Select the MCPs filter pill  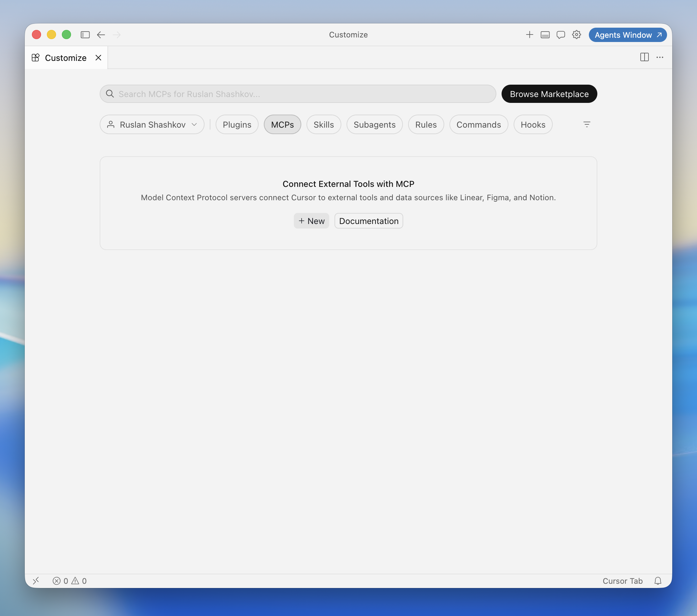click(x=282, y=124)
